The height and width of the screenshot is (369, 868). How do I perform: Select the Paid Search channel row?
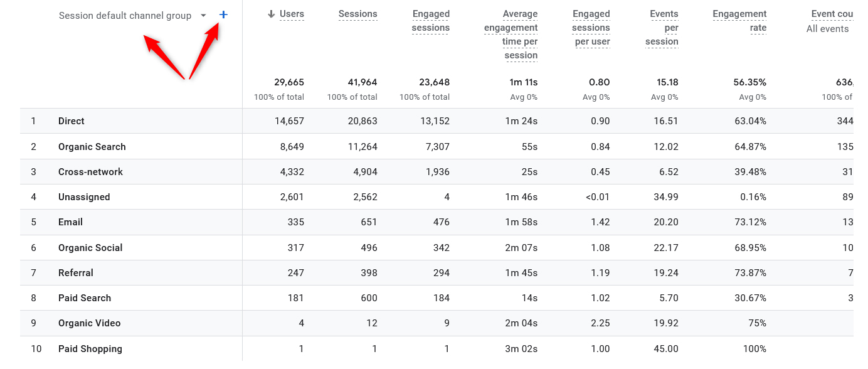point(85,297)
